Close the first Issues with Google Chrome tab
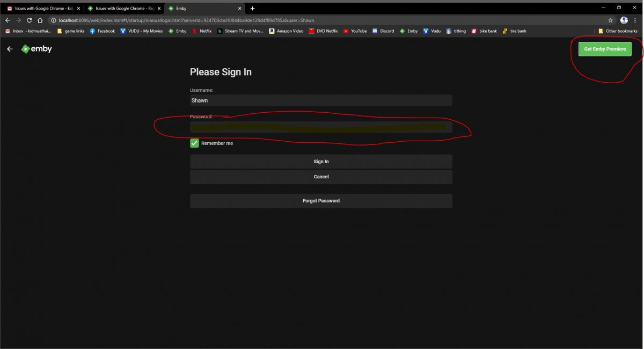The height and width of the screenshot is (349, 644). (x=78, y=9)
